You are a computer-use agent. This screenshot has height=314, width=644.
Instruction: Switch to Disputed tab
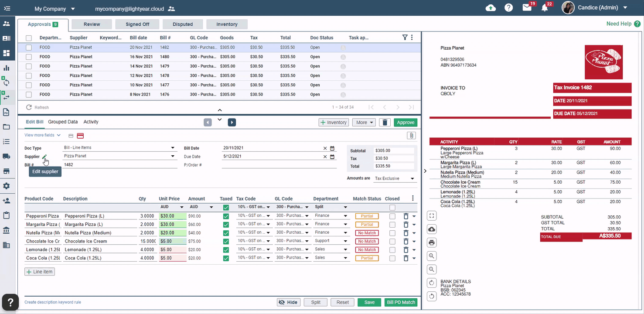pos(183,24)
